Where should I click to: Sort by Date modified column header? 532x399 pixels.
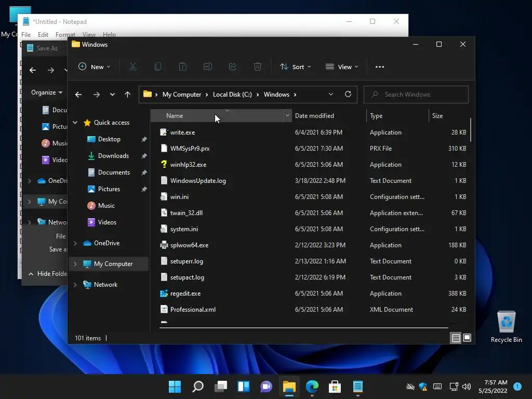tap(328, 116)
